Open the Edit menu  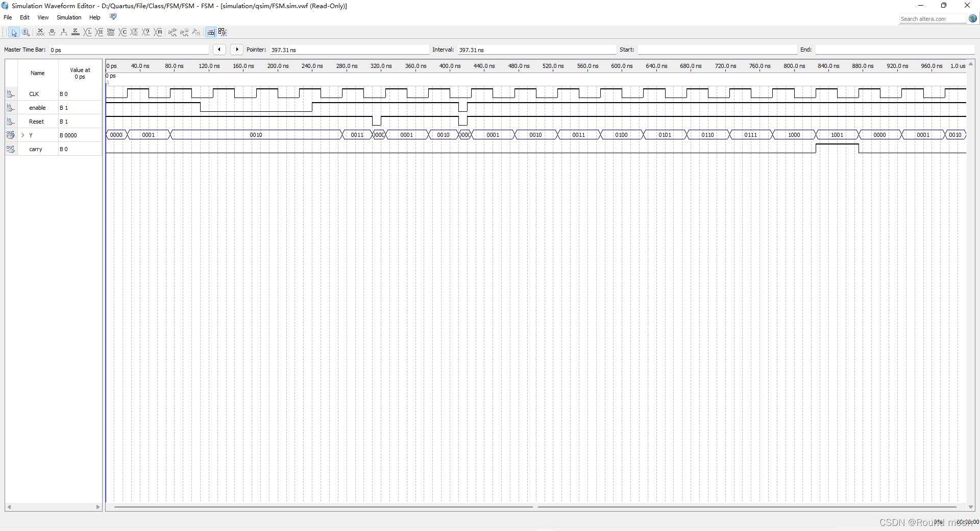tap(24, 17)
